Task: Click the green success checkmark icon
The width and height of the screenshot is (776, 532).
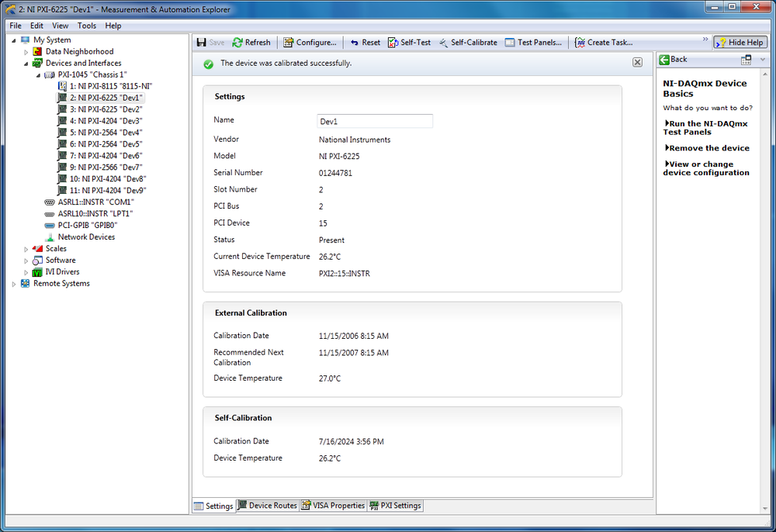Action: click(x=208, y=64)
